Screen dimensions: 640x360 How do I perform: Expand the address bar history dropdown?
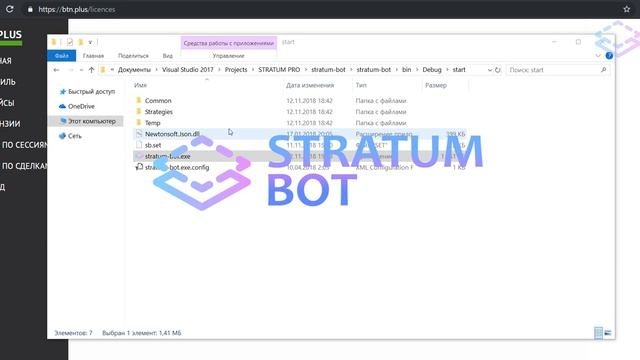click(489, 70)
